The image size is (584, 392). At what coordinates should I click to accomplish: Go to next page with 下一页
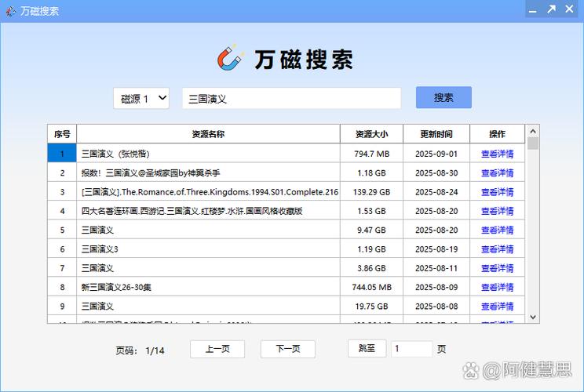coord(288,350)
